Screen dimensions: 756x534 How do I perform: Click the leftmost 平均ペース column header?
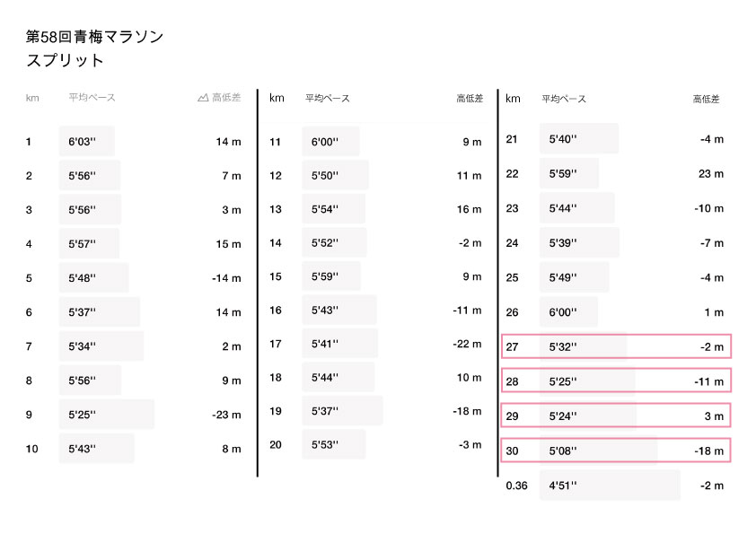click(x=92, y=98)
